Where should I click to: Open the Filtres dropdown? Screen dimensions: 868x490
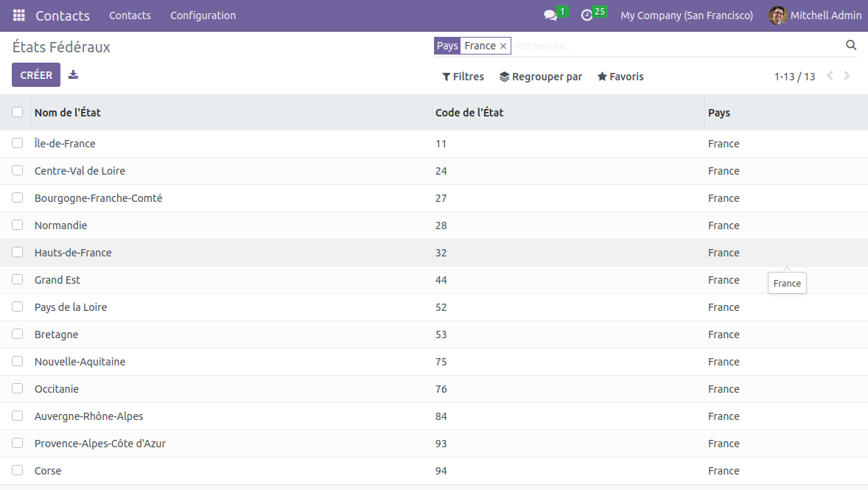463,77
